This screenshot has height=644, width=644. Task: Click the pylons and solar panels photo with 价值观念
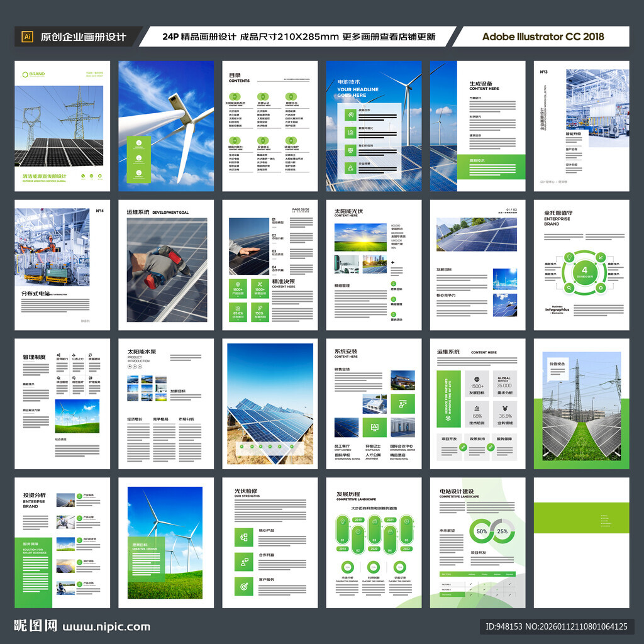tap(582, 406)
